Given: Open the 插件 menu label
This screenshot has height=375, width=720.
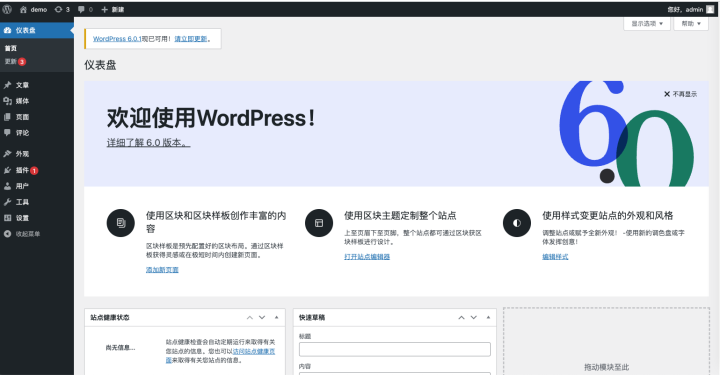Looking at the screenshot, I should pos(22,170).
